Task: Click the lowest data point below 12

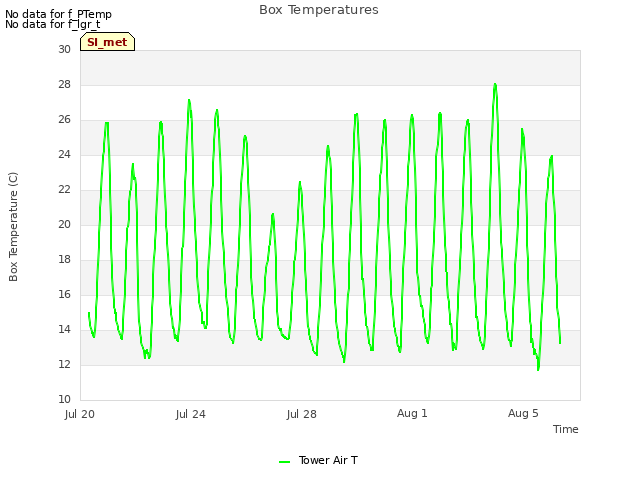Action: (538, 369)
